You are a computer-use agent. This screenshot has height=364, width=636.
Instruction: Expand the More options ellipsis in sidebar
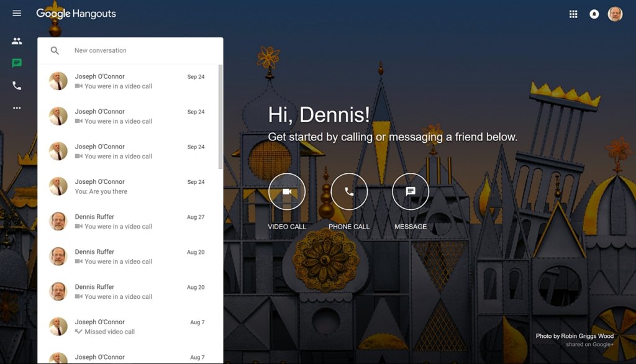(17, 108)
